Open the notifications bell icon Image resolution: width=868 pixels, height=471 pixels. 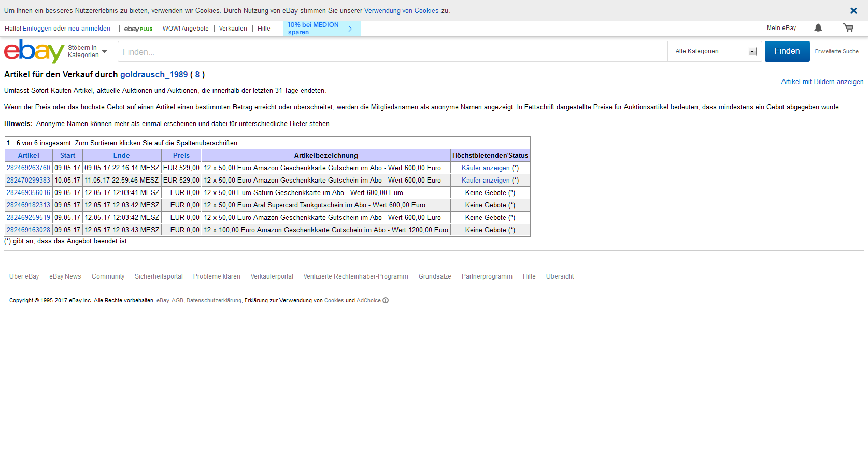(x=818, y=28)
